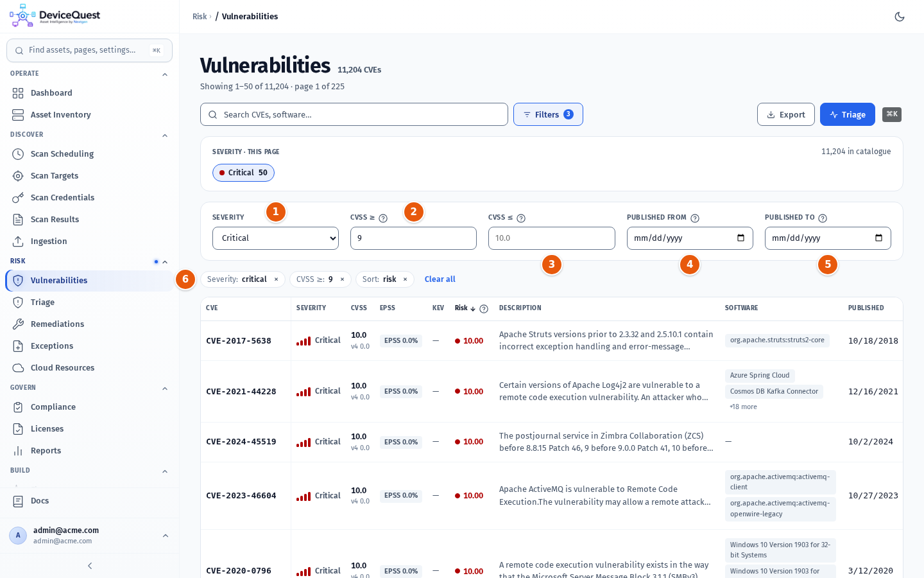Go to Vulnerabilities in sidebar
924x578 pixels.
pos(90,281)
